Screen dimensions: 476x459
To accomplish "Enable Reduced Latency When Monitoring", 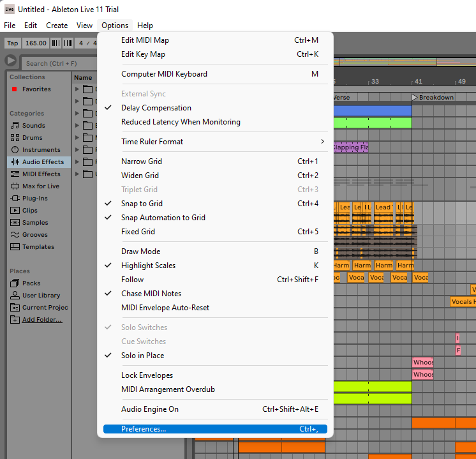I will tap(215, 122).
